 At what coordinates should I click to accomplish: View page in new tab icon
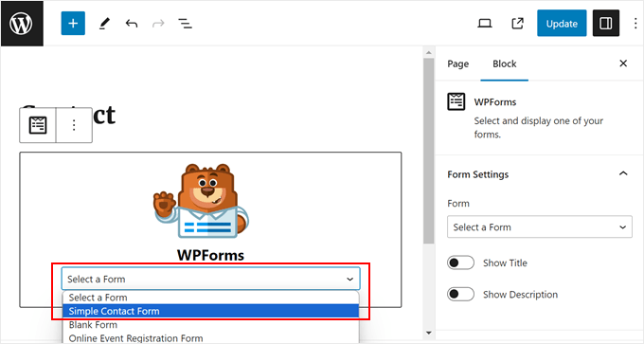pyautogui.click(x=517, y=24)
